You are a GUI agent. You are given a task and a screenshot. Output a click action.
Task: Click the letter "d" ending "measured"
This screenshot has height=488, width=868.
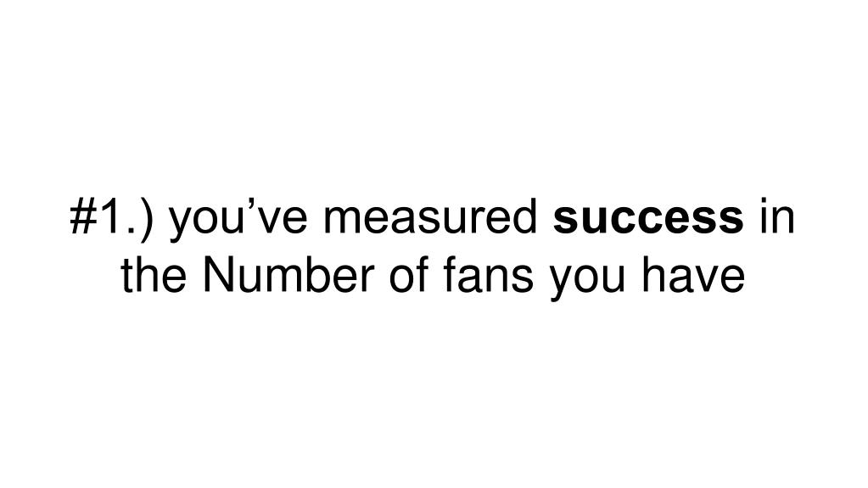(526, 216)
